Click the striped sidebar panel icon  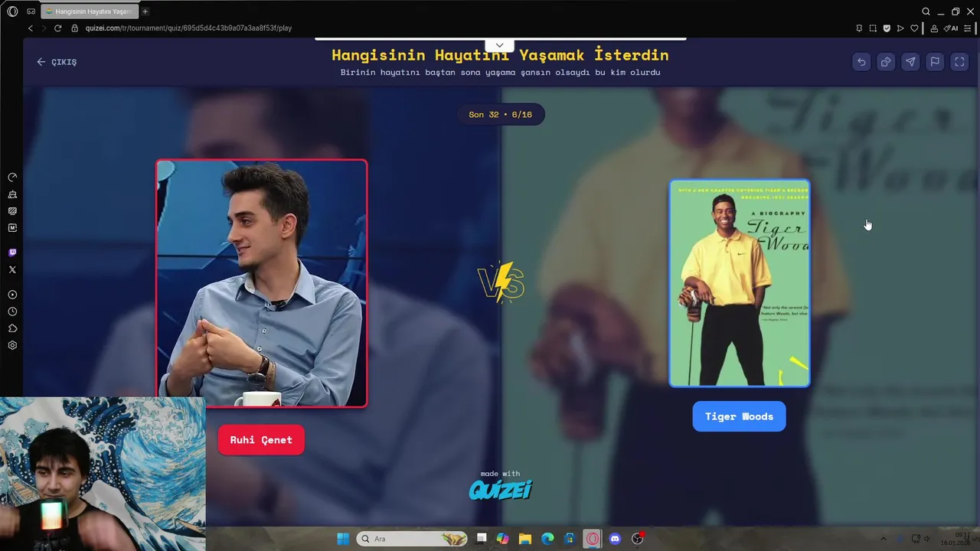tap(12, 211)
